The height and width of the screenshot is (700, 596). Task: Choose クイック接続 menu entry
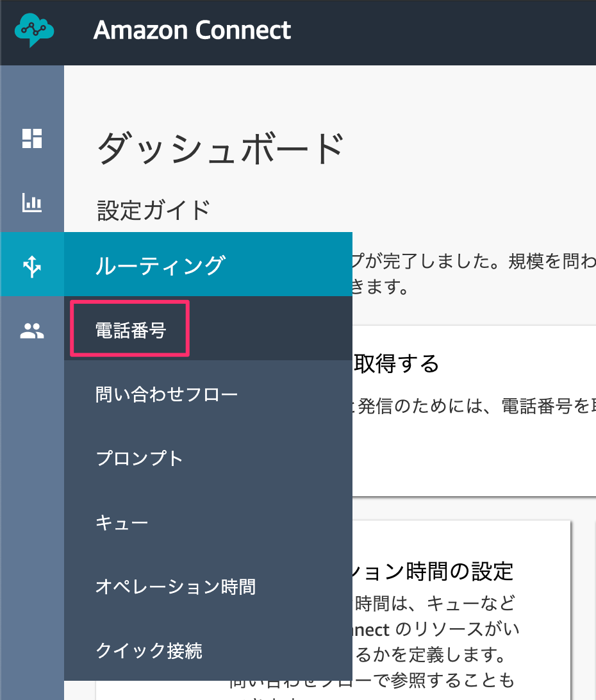coord(149,651)
